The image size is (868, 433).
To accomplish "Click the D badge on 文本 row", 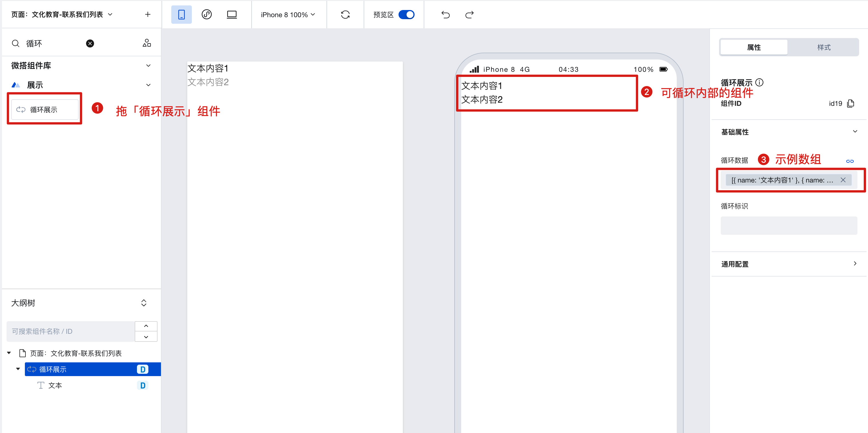I will 143,385.
